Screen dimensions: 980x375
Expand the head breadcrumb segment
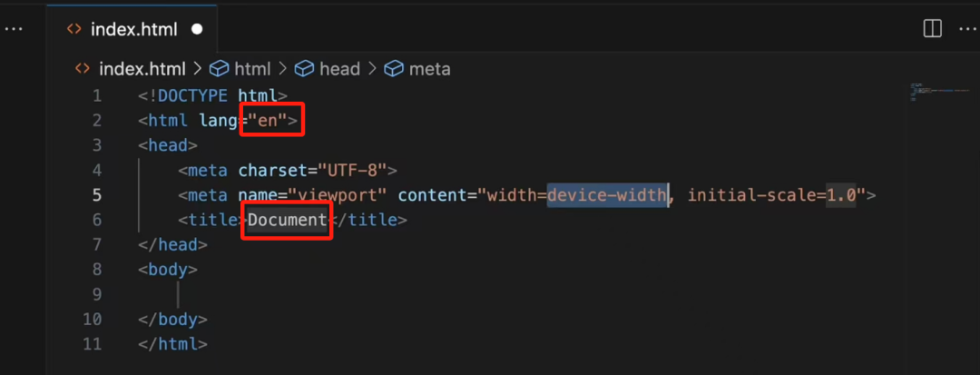(x=339, y=69)
